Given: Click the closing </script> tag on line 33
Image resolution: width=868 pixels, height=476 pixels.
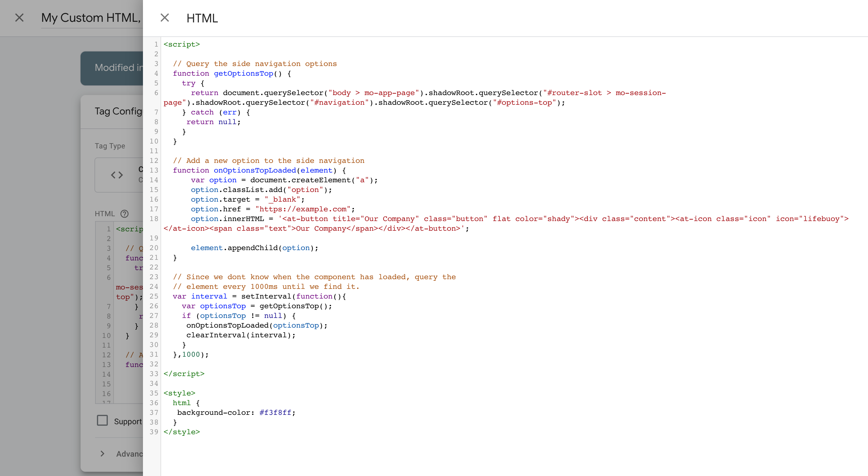Looking at the screenshot, I should (x=184, y=374).
